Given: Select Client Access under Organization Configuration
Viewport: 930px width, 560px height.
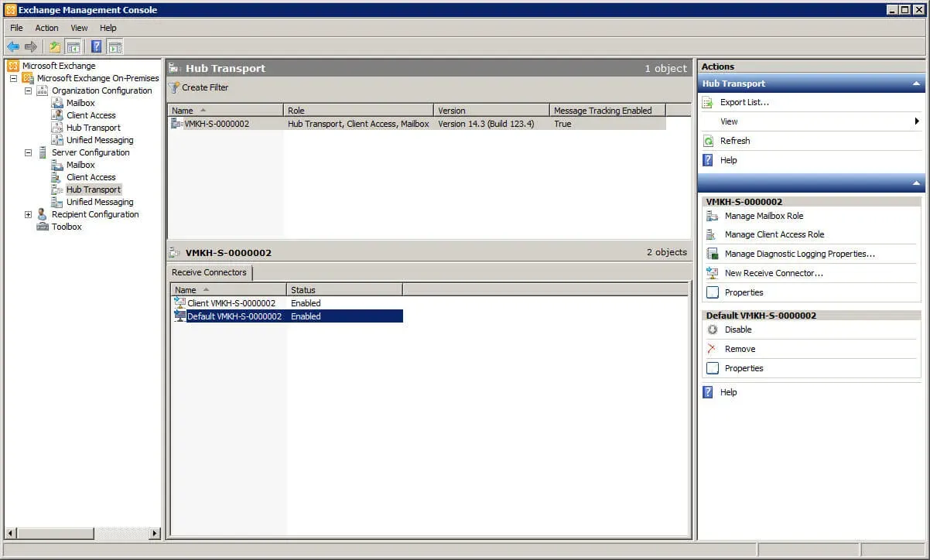Looking at the screenshot, I should tap(91, 115).
